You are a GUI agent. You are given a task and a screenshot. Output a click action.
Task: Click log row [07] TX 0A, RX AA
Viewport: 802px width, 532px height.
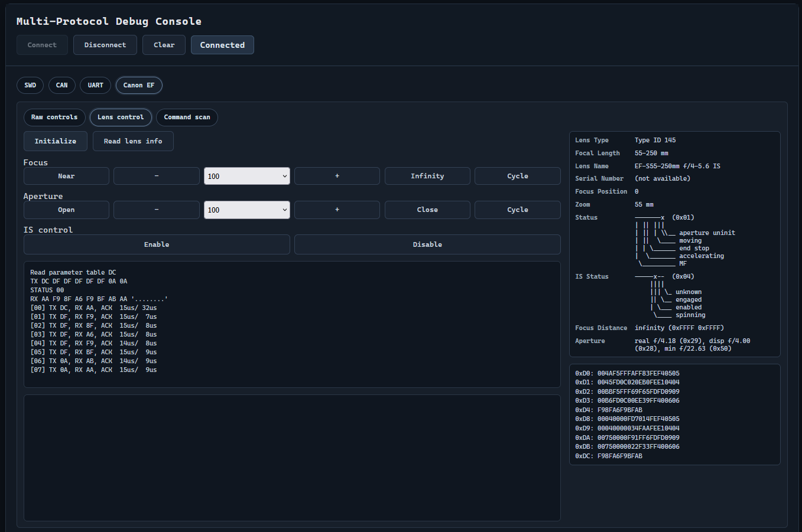click(93, 370)
